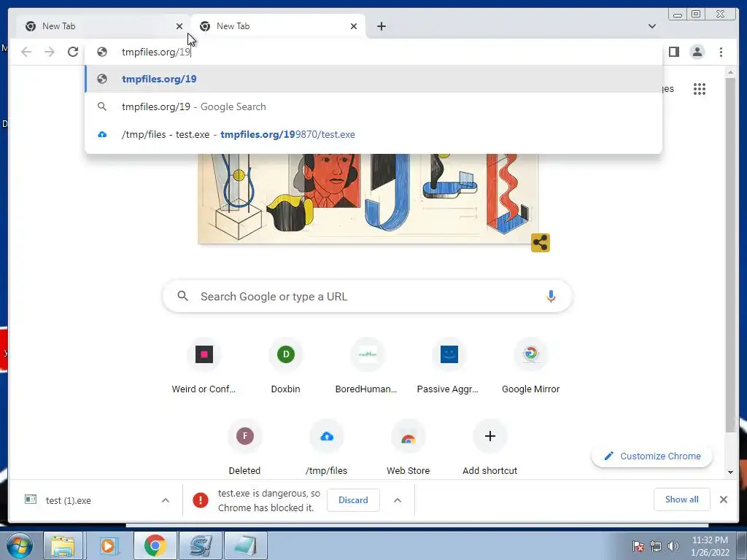Image resolution: width=747 pixels, height=560 pixels.
Task: Open a new tab with plus
Action: click(381, 26)
